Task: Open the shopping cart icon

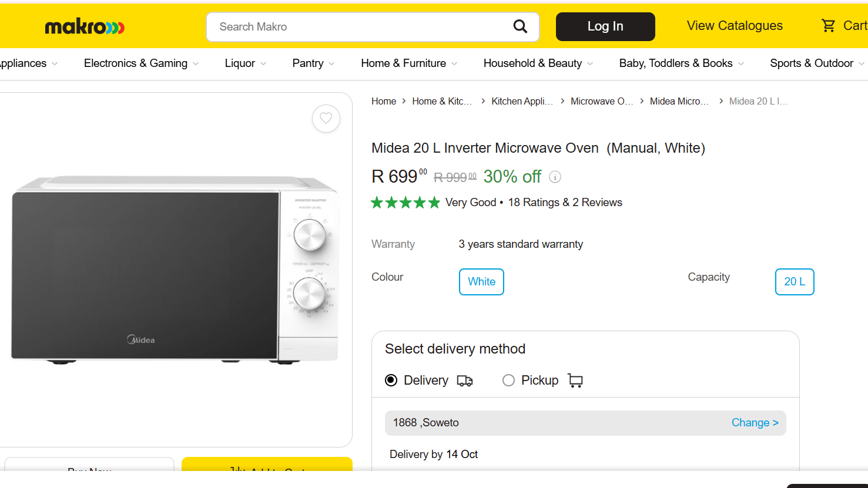Action: pyautogui.click(x=828, y=26)
